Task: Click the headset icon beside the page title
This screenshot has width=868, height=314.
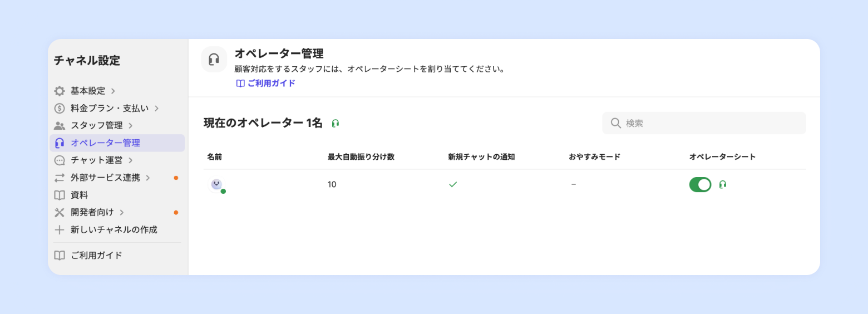Action: click(x=214, y=60)
